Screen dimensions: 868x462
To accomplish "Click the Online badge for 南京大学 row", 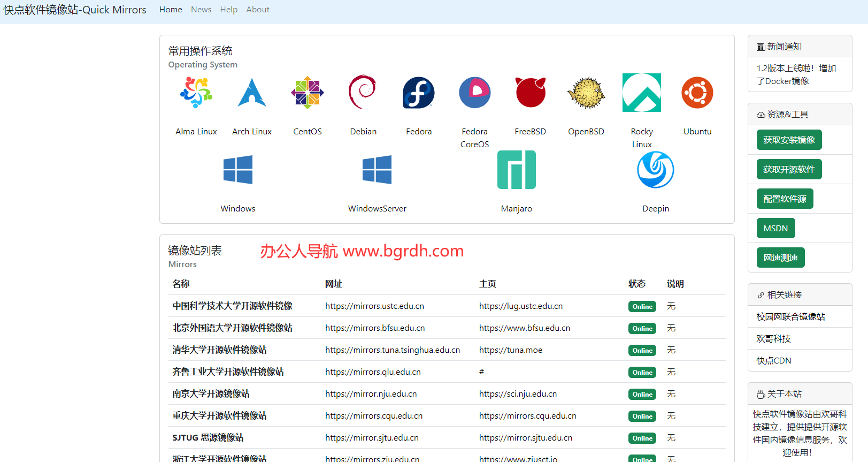I will 642,395.
